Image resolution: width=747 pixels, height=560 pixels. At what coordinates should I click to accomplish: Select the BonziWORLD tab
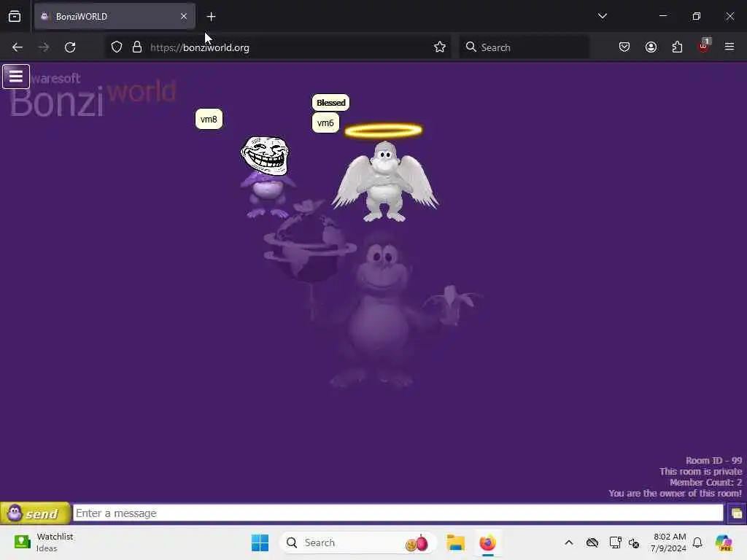(115, 16)
